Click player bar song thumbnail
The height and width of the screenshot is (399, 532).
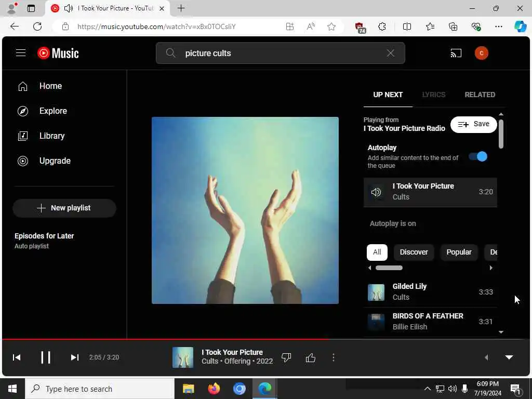pos(183,357)
